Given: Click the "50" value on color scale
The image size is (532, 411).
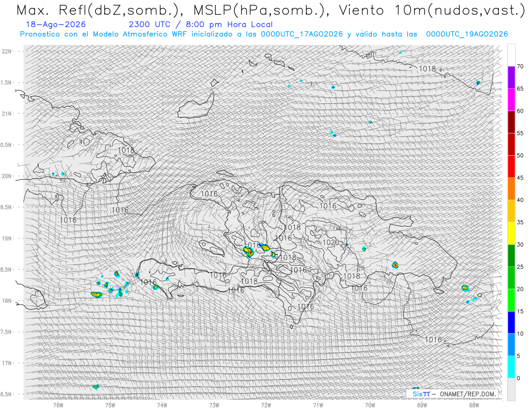Looking at the screenshot, I should (521, 156).
